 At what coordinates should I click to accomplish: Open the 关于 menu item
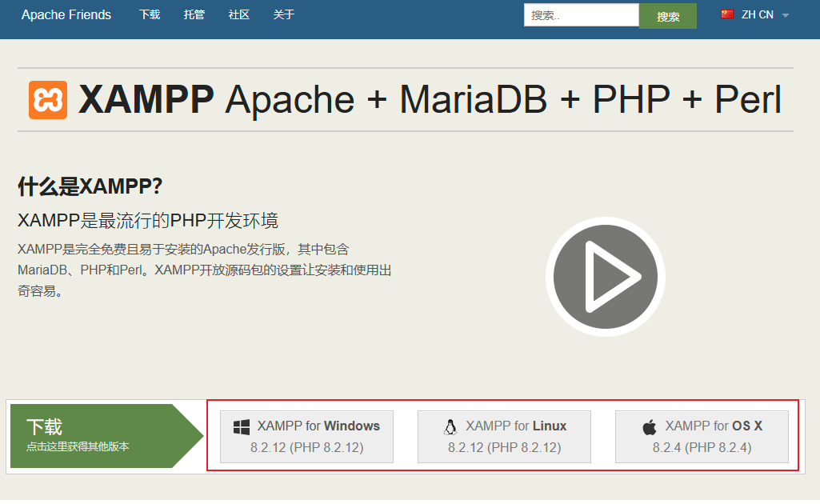coord(283,14)
